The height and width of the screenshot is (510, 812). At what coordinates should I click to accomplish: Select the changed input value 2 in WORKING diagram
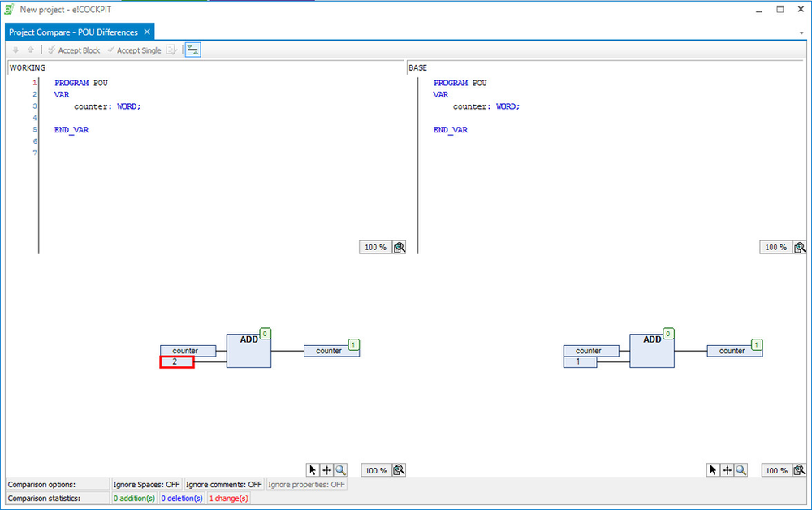(x=177, y=362)
